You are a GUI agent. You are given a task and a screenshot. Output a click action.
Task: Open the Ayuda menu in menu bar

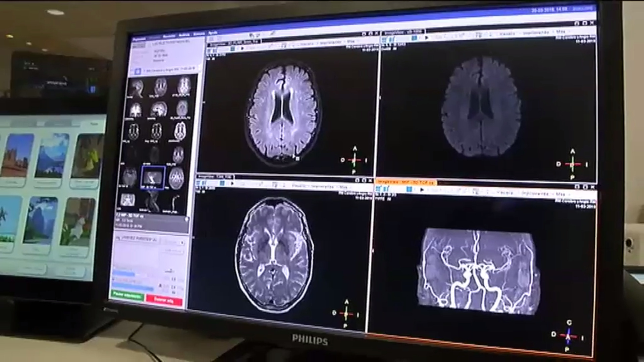pos(213,33)
